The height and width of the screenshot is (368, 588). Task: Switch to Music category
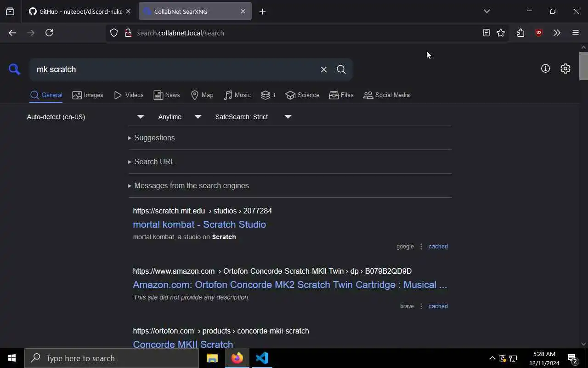(237, 95)
